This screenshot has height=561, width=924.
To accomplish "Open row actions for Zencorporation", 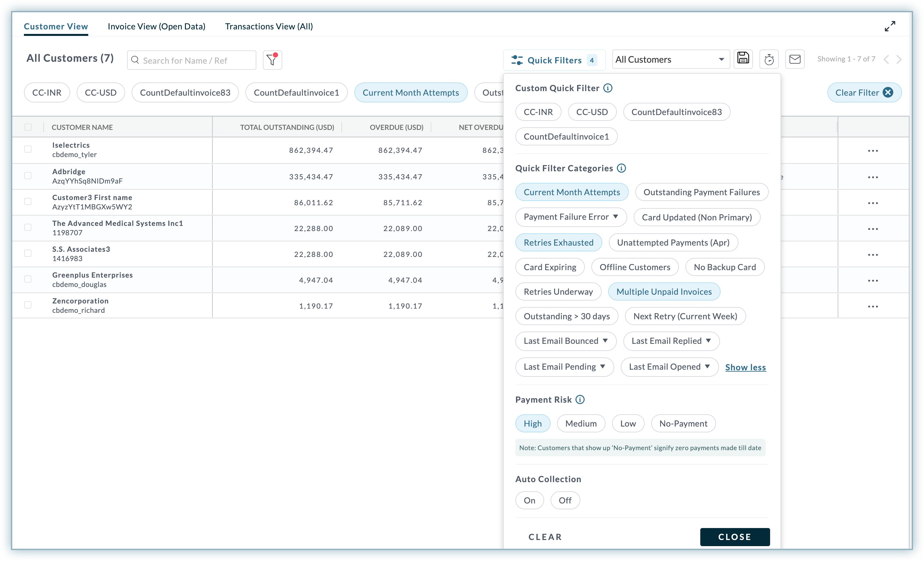I will pos(873,307).
